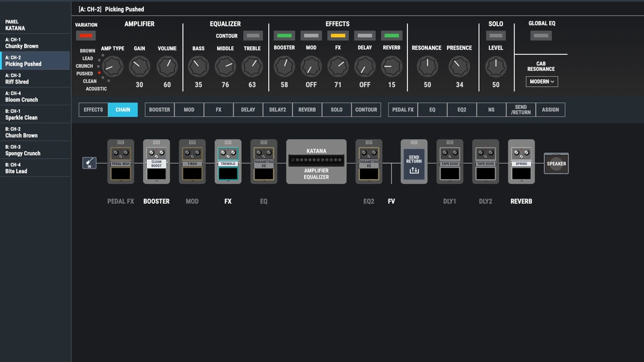644x362 pixels.
Task: Select channel A: CH-1 Chunky Brown
Action: point(35,43)
